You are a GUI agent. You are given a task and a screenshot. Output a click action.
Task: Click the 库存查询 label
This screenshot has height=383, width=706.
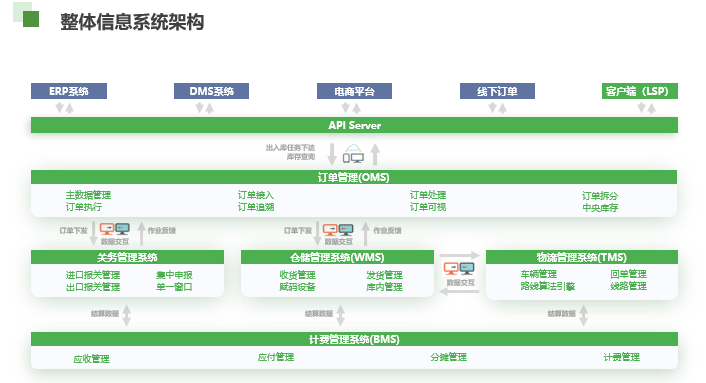coord(301,157)
